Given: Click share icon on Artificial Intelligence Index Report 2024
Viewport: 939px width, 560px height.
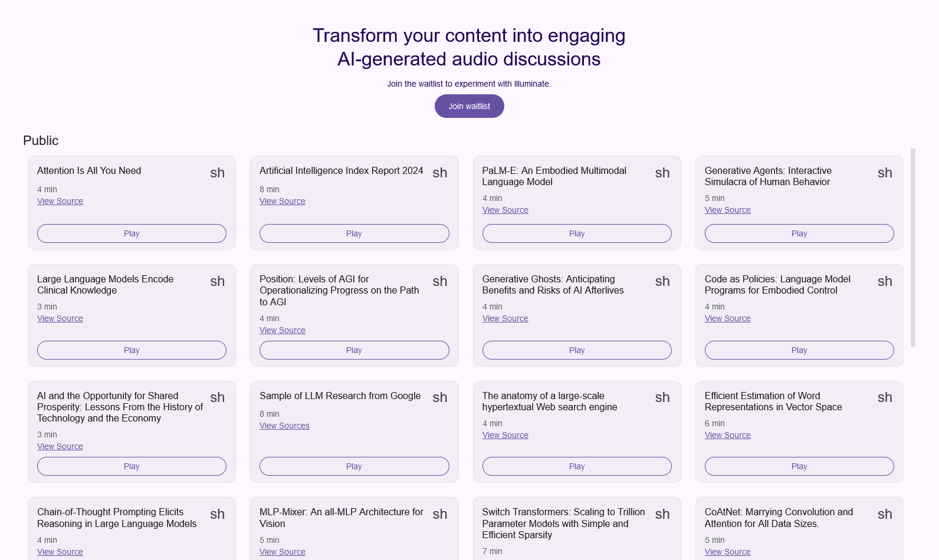Looking at the screenshot, I should 439,173.
